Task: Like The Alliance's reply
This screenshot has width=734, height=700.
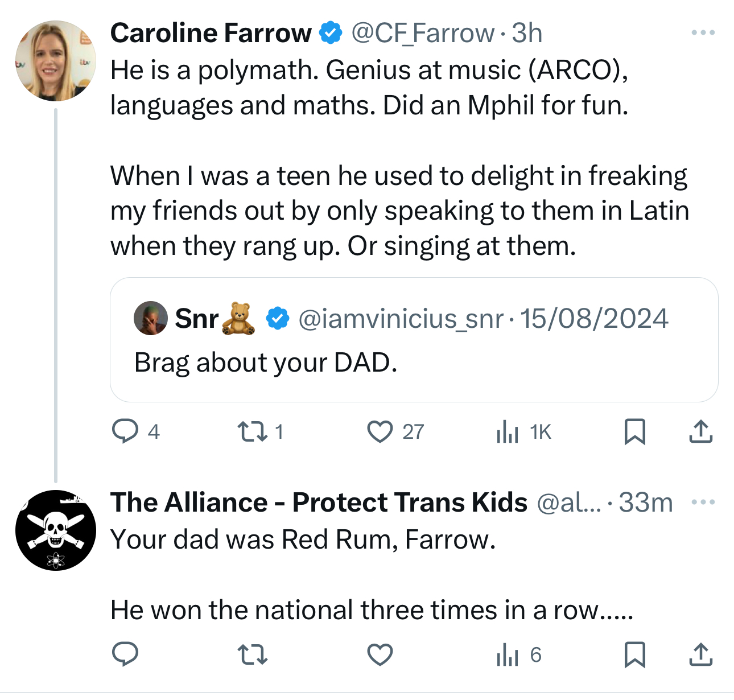Action: point(380,654)
